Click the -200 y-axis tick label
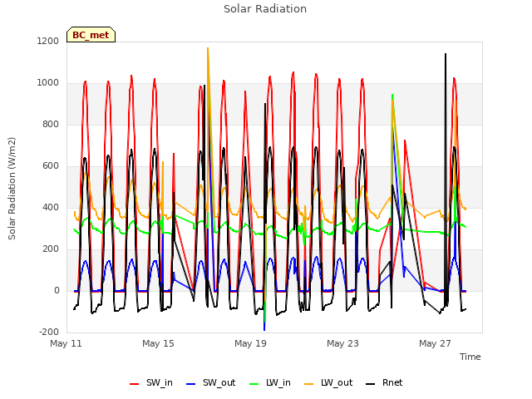This screenshot has width=532, height=399. coord(49,332)
